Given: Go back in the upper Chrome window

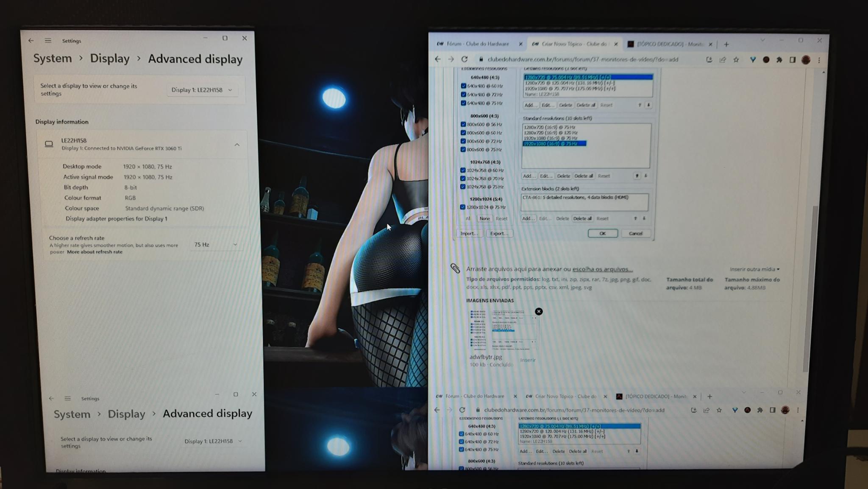Looking at the screenshot, I should (438, 59).
